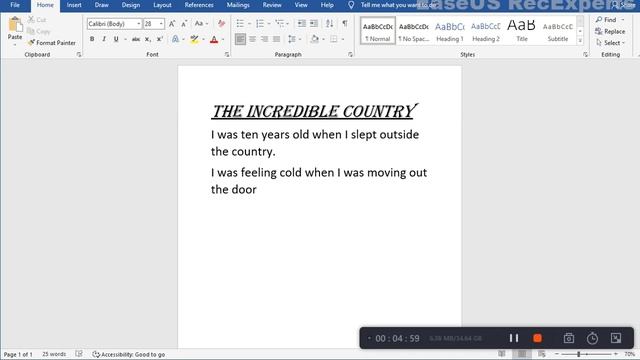Viewport: 640px width, 360px height.
Task: Select the Format Painter tool
Action: click(52, 42)
